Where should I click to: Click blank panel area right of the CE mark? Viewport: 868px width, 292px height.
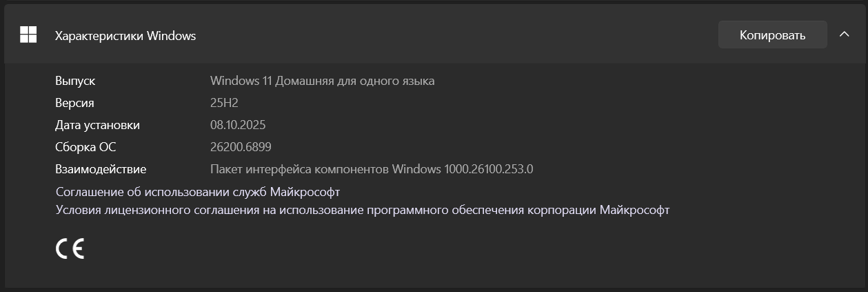[x=414, y=249]
